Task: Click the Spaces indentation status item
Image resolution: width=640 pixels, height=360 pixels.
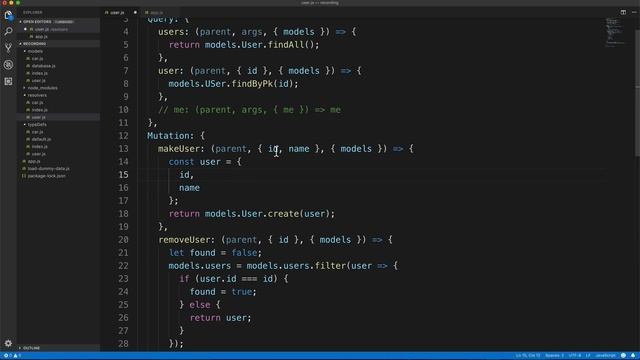Action: (555, 356)
